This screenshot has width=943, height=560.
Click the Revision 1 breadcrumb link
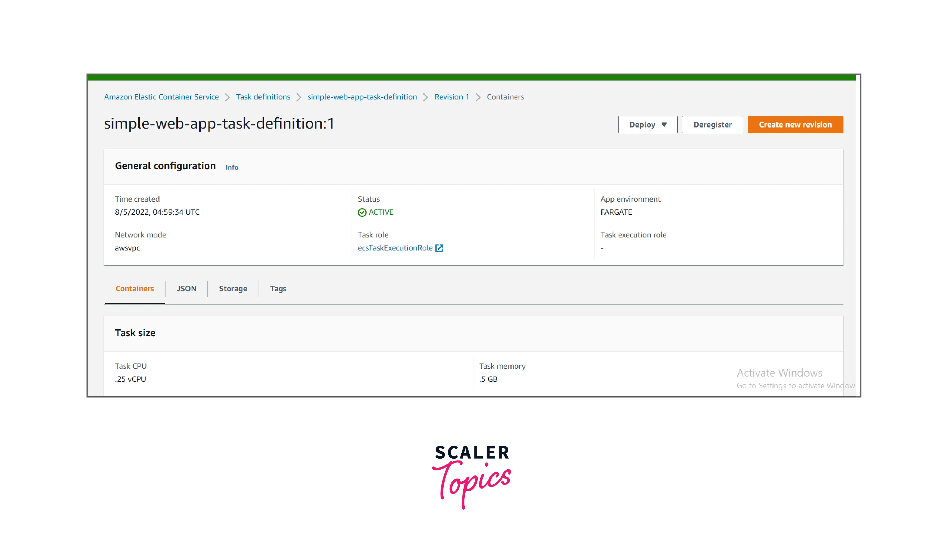pyautogui.click(x=451, y=97)
